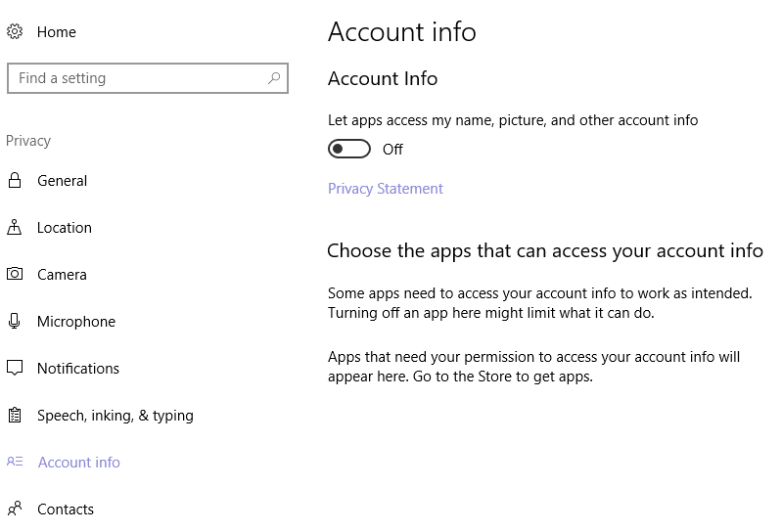Open the Camera icon in sidebar
Screen dimensions: 782x532
point(15,274)
